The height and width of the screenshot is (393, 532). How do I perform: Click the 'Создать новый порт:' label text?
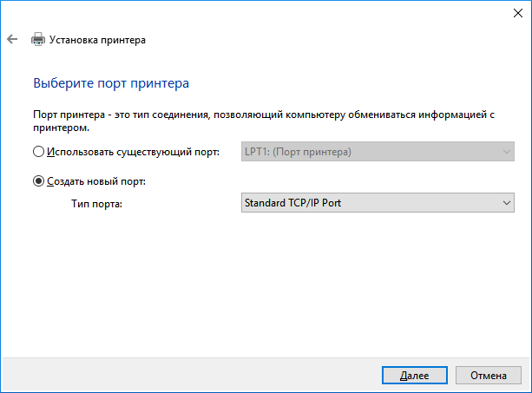(95, 181)
